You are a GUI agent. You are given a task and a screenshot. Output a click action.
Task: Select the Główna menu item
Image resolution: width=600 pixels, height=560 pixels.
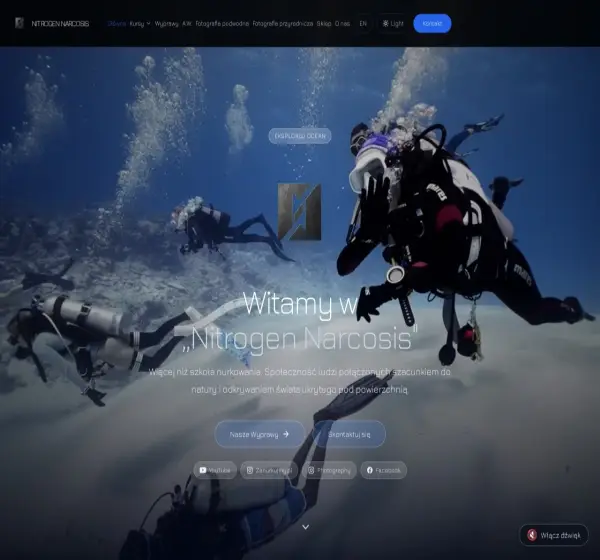(x=117, y=24)
